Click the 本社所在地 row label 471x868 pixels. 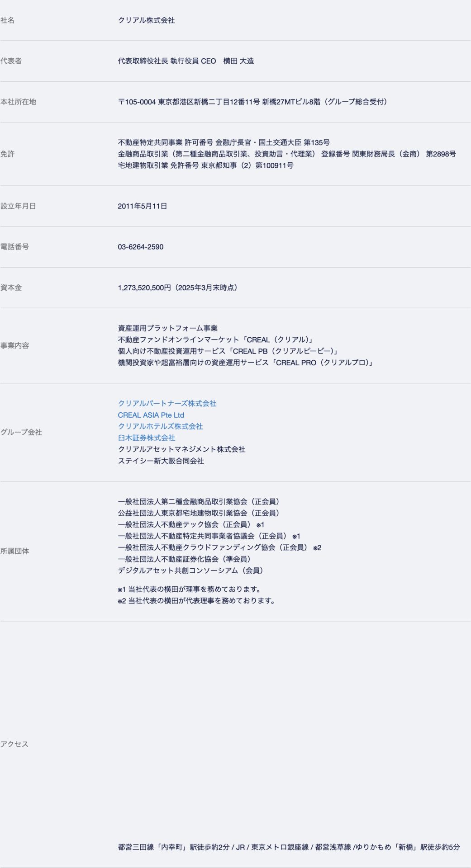pos(18,102)
